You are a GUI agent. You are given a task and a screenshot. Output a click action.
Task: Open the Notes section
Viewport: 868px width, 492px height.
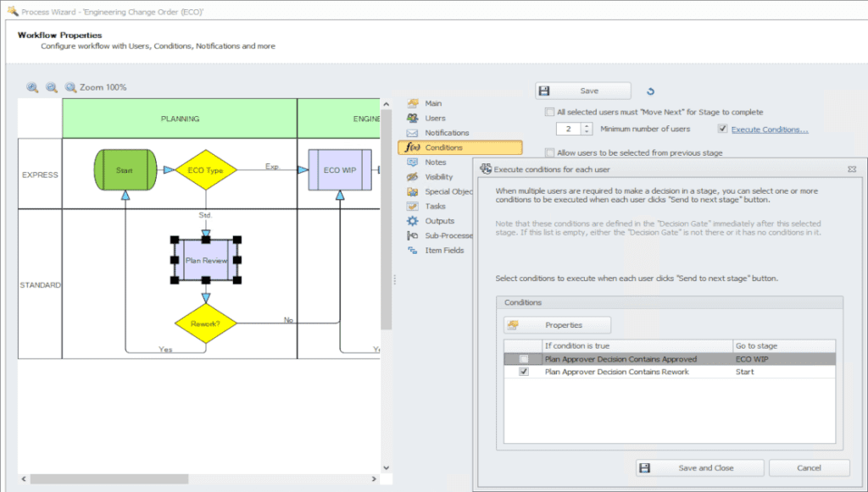pos(436,162)
